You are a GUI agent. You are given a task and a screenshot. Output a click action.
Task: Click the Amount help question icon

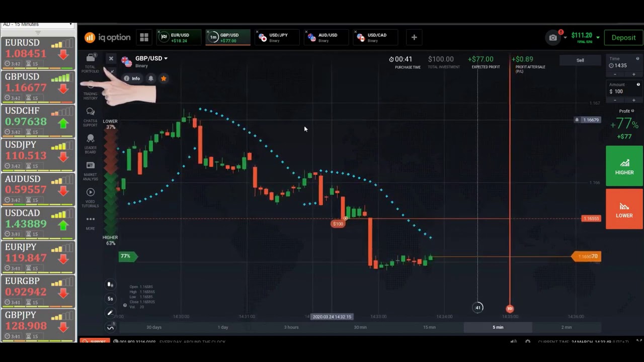pos(638,84)
